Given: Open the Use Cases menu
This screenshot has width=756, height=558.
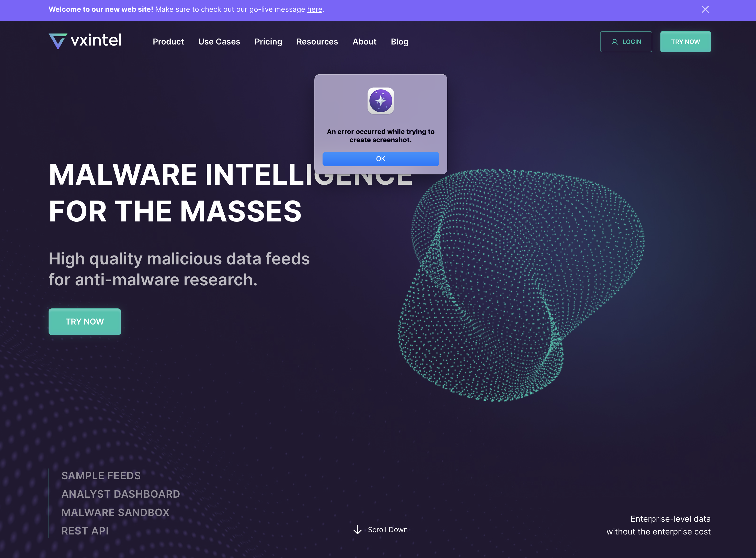Looking at the screenshot, I should pyautogui.click(x=219, y=41).
